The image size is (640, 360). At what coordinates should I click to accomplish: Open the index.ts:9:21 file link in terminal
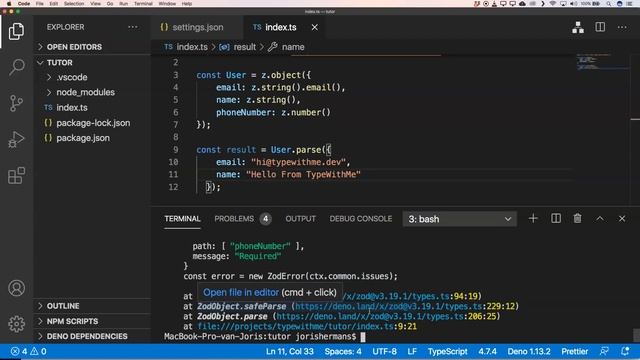(307, 326)
